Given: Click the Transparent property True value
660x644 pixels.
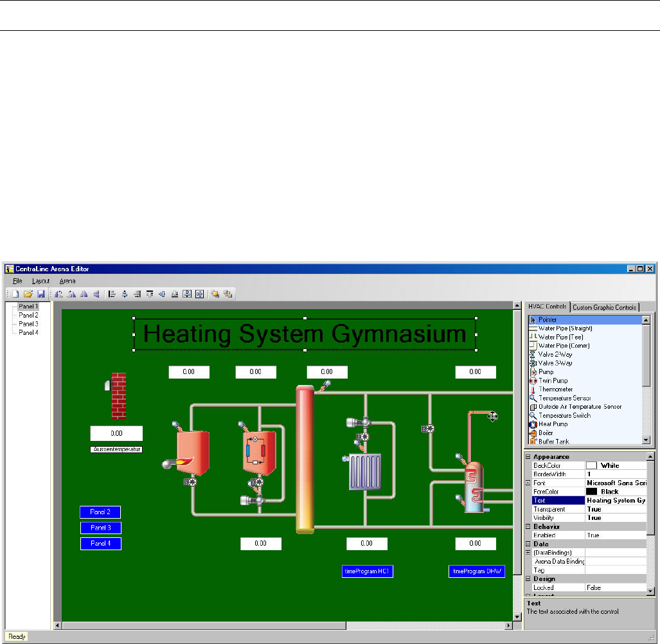Looking at the screenshot, I should pos(615,509).
